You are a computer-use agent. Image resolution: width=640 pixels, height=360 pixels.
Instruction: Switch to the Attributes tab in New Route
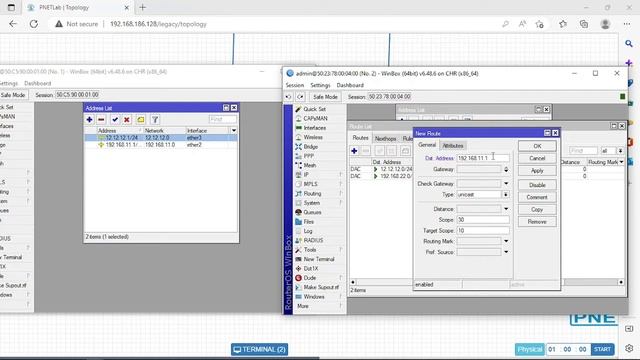[453, 146]
